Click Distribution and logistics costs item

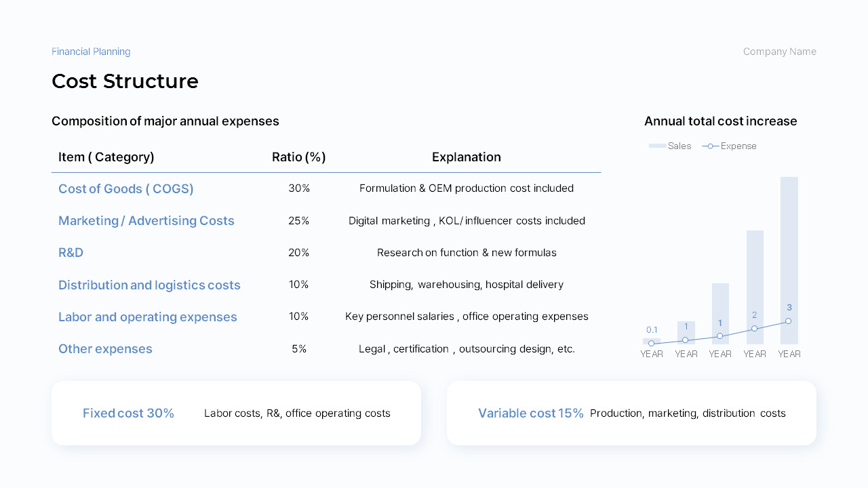[149, 285]
